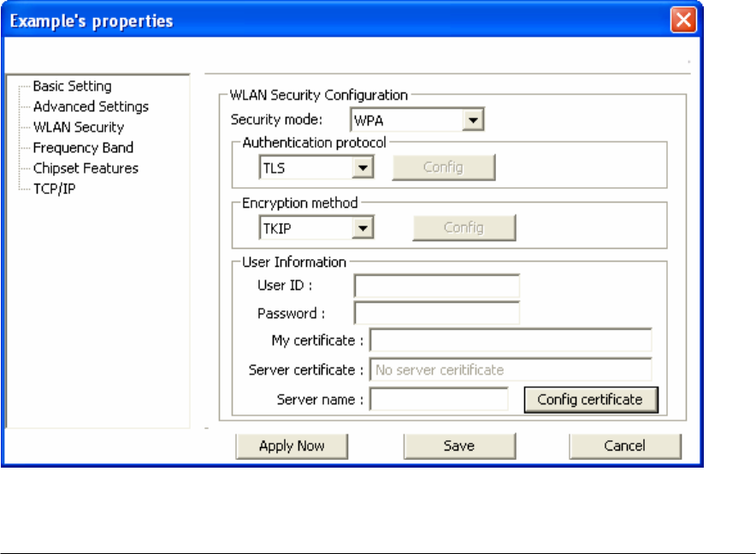Expand the TLS authentication protocol dropdown
The image size is (756, 554).
tap(363, 168)
